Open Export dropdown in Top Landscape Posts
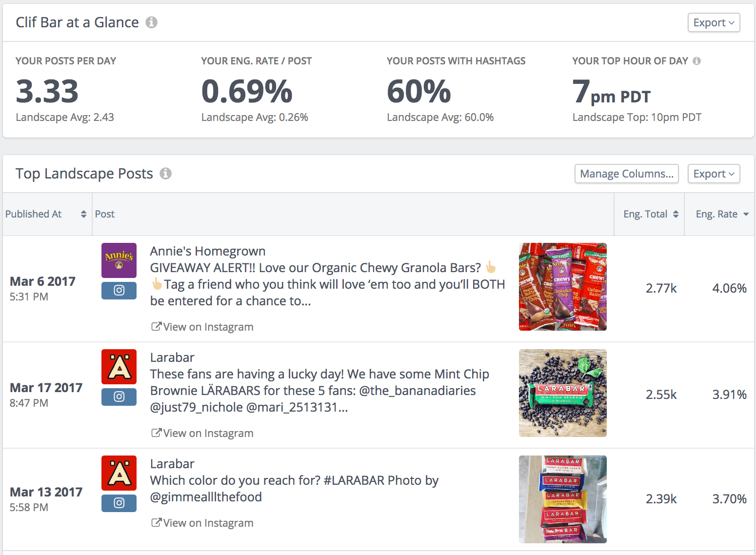Image resolution: width=756 pixels, height=555 pixels. point(714,174)
